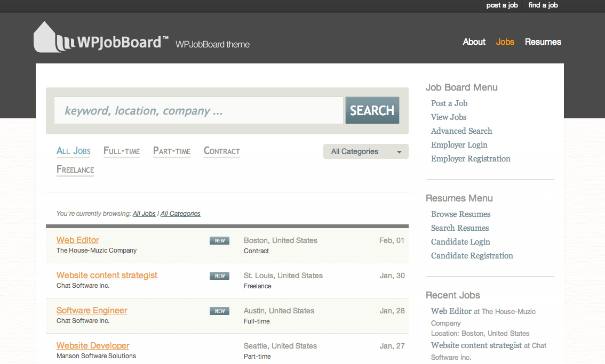Click the Search button
This screenshot has height=364, width=605.
(372, 110)
